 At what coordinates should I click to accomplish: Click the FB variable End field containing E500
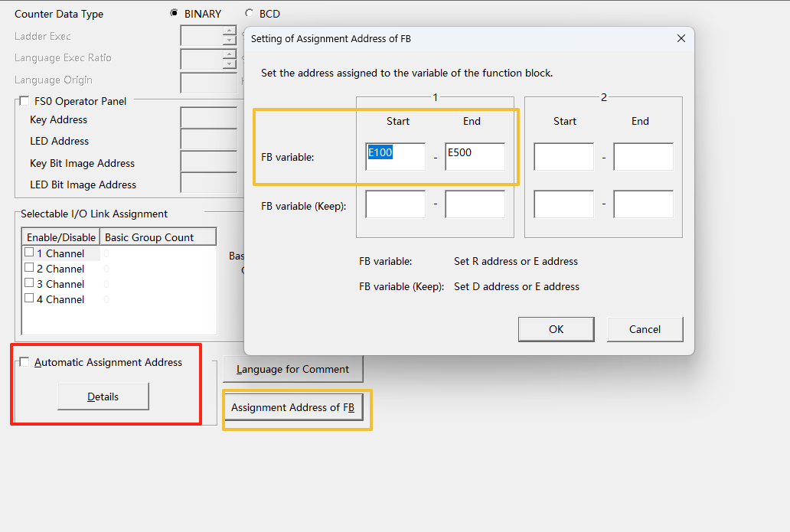coord(475,156)
